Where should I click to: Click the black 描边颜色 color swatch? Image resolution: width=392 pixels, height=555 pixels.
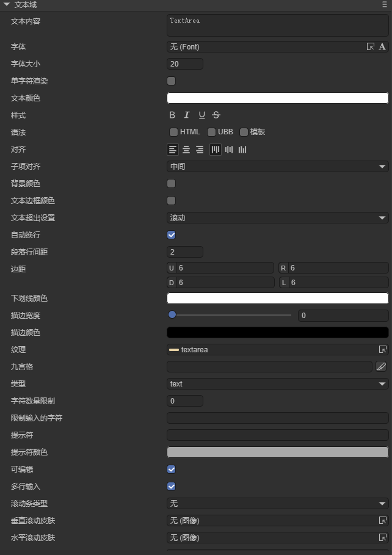[x=277, y=332]
